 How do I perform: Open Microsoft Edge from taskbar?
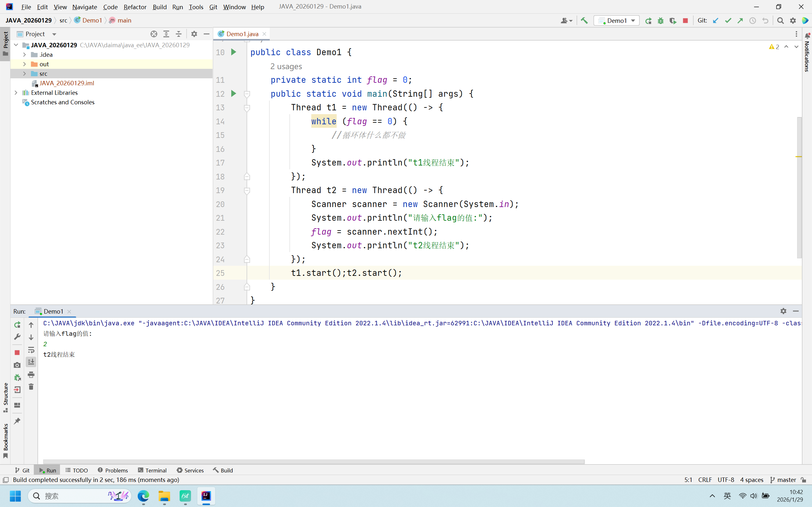point(143,496)
